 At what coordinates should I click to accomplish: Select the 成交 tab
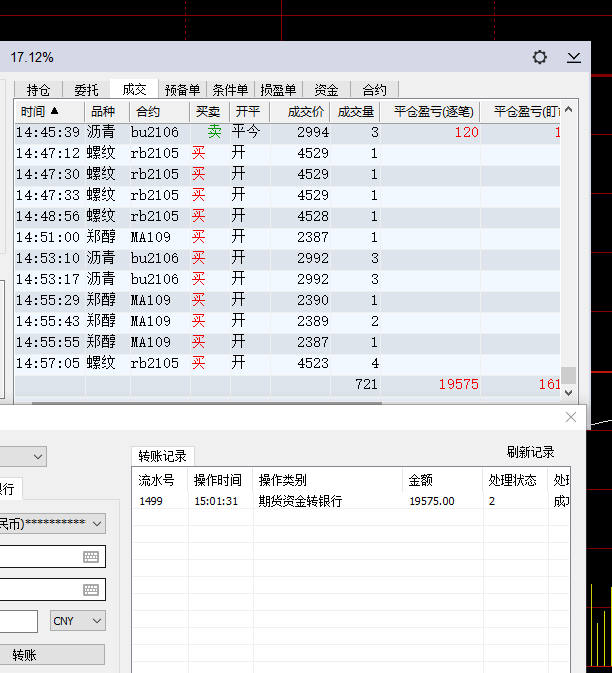[134, 89]
